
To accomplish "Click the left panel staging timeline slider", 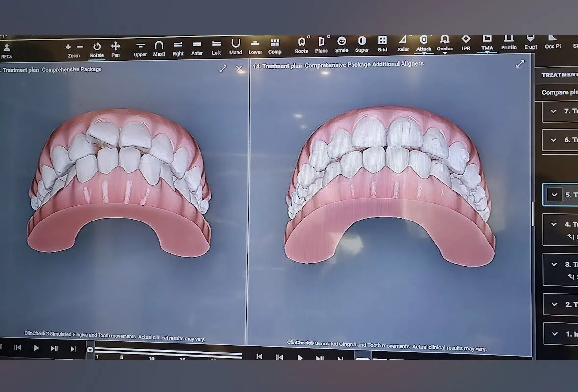I will tap(167, 350).
